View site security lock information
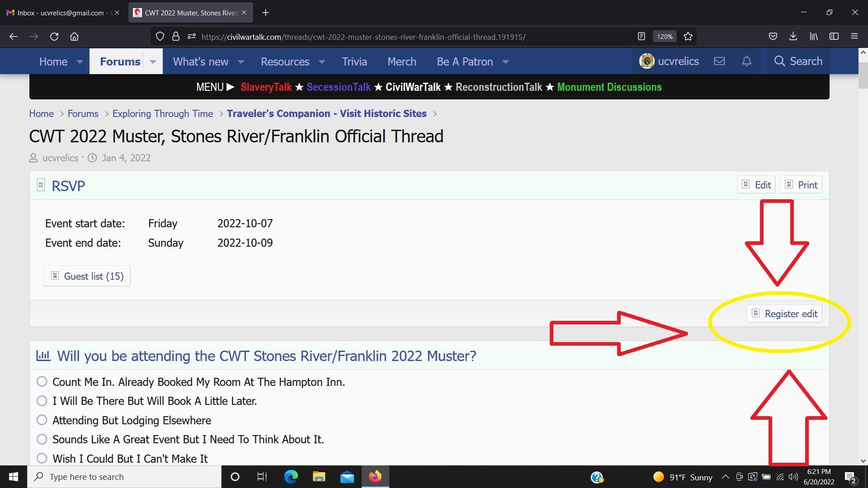This screenshot has width=868, height=488. 176,37
